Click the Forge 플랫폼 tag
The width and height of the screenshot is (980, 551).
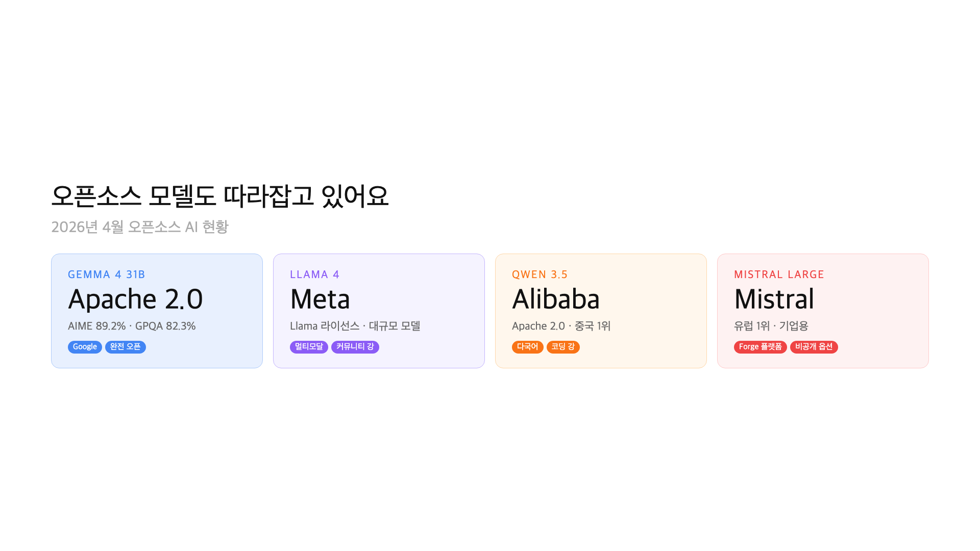[x=760, y=347]
